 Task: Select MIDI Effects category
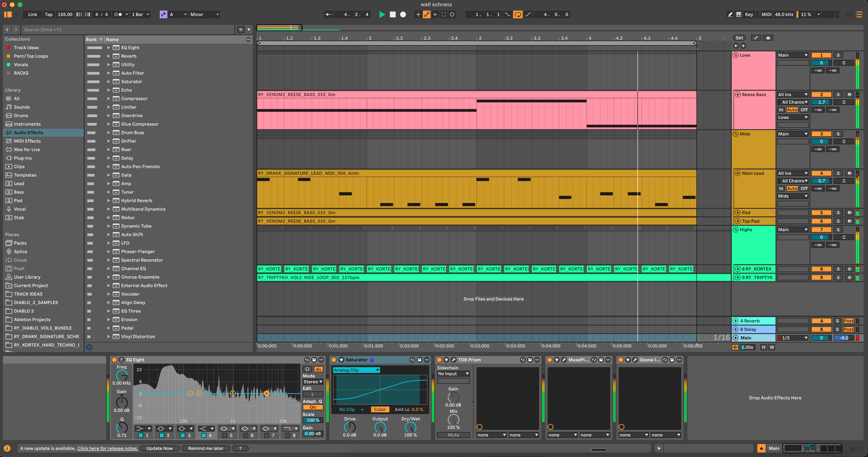[43, 141]
